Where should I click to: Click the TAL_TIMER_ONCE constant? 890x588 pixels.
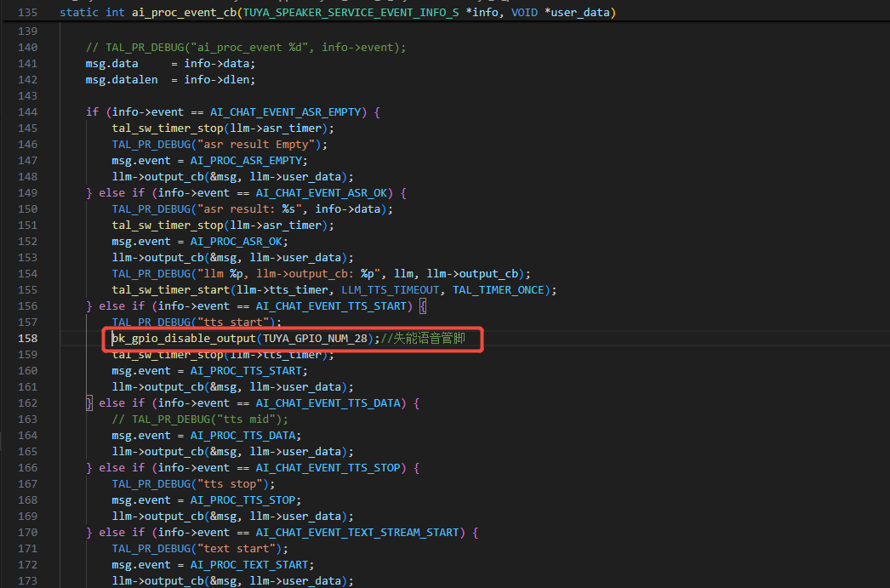point(501,290)
